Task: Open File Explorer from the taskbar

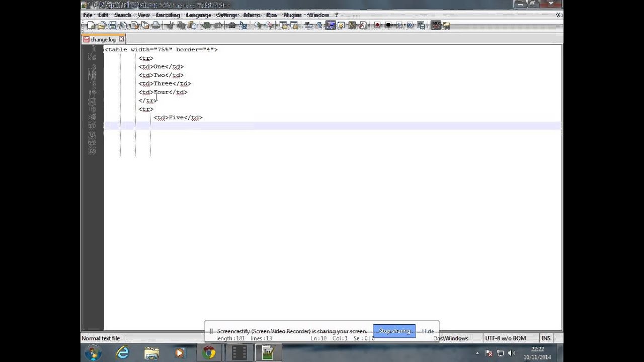Action: tap(151, 353)
